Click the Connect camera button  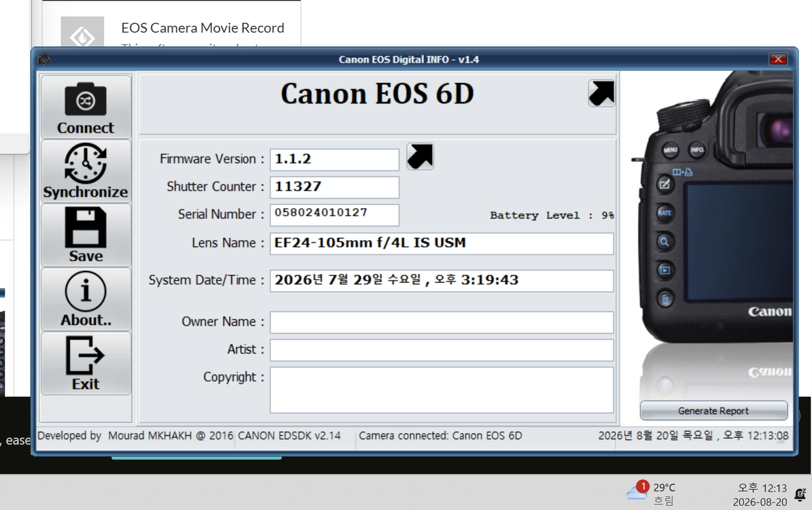[x=86, y=107]
